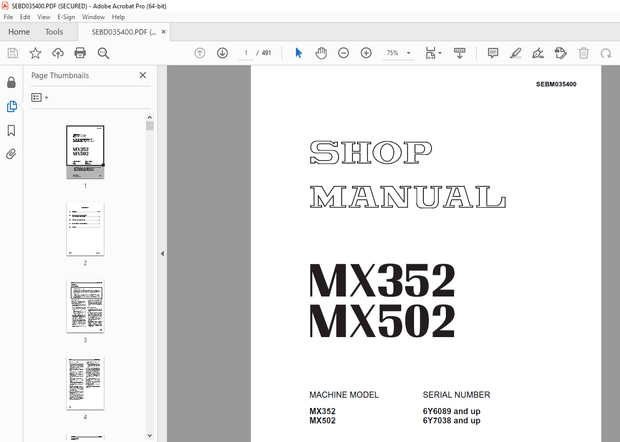Open the Window menu
This screenshot has width=620, height=442.
pos(93,17)
